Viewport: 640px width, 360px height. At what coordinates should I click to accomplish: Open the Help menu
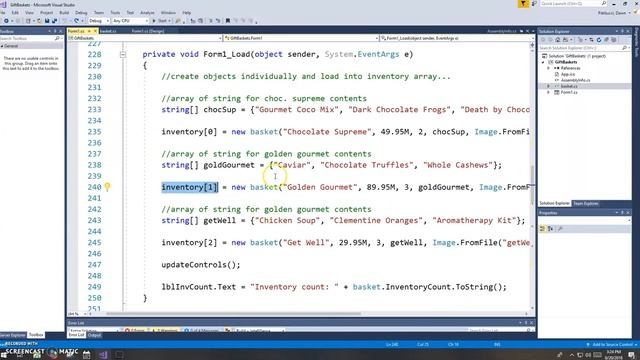pyautogui.click(x=187, y=13)
